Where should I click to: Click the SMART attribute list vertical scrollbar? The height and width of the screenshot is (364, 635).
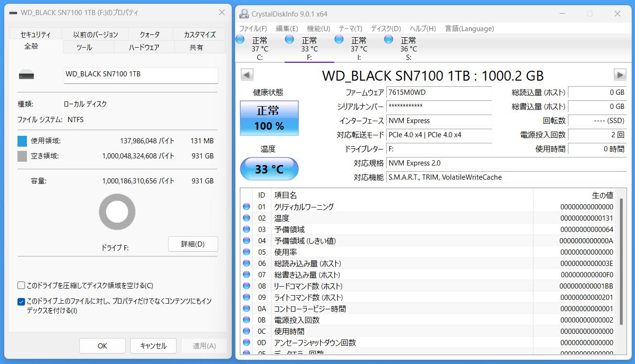pyautogui.click(x=621, y=262)
